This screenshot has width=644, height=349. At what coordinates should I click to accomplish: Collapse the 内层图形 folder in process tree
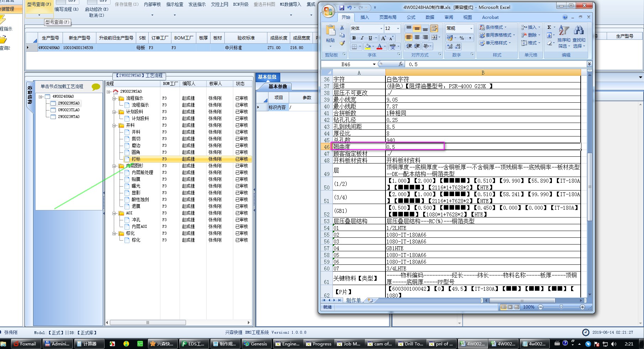click(x=115, y=166)
